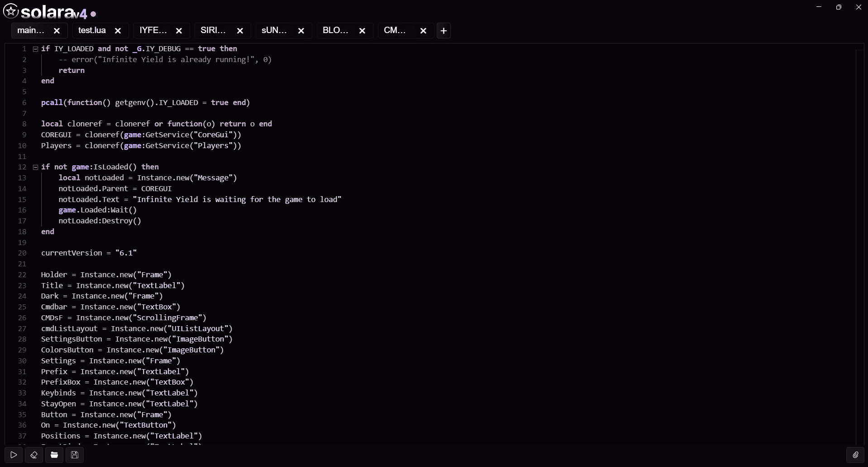Close the Solara window
Viewport: 868px width, 467px height.
[858, 7]
